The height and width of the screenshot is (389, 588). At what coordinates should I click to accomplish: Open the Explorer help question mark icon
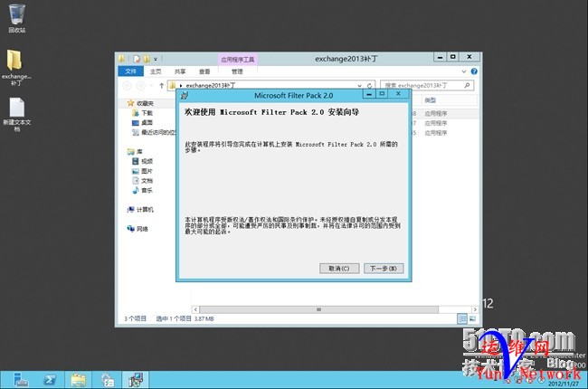coord(474,71)
